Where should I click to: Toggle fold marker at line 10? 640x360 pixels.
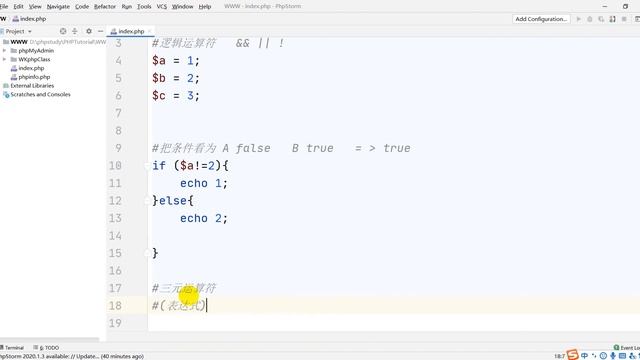[147, 166]
